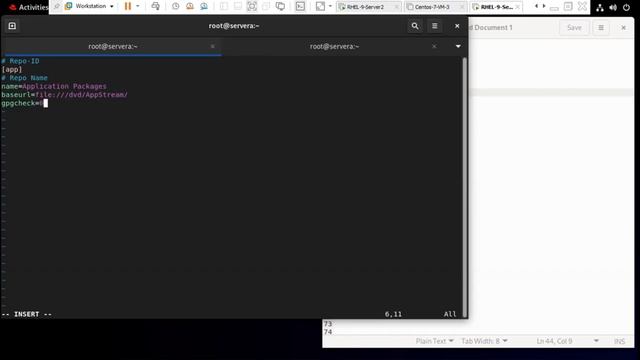Pause the virtual machine

coord(128,6)
